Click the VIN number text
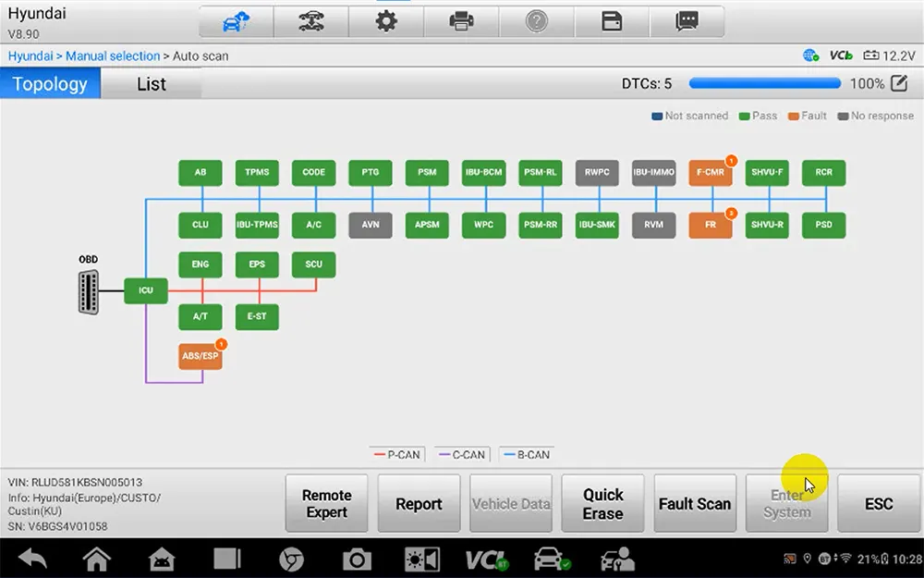924x578 pixels. 75,483
